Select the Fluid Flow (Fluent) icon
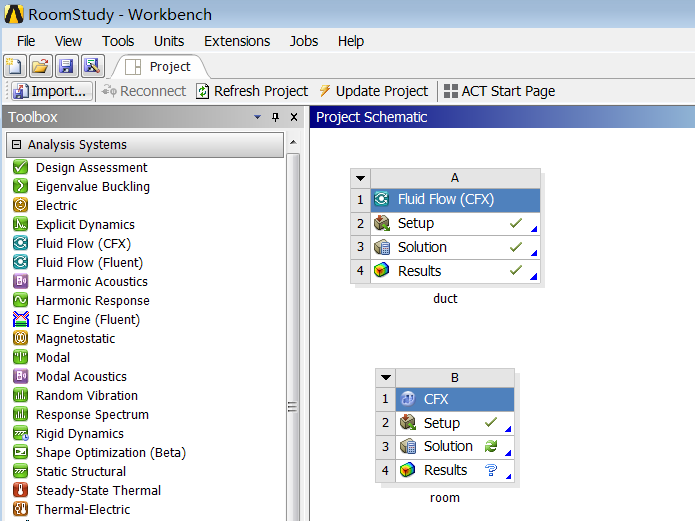 point(20,262)
